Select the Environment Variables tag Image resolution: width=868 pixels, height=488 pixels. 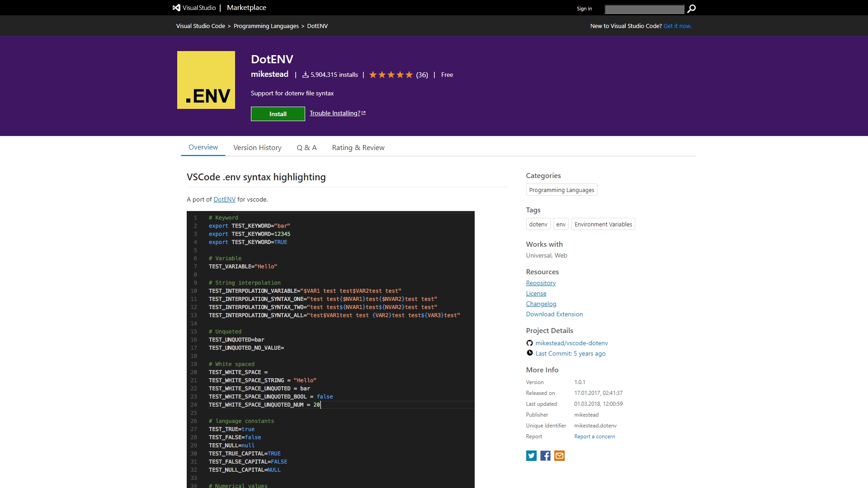coord(603,224)
